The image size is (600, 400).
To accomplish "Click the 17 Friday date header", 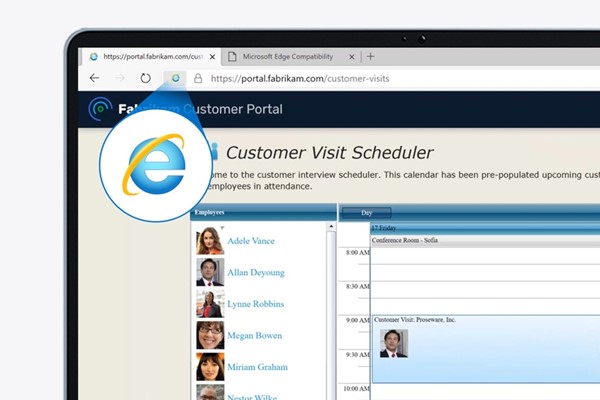I will (485, 228).
